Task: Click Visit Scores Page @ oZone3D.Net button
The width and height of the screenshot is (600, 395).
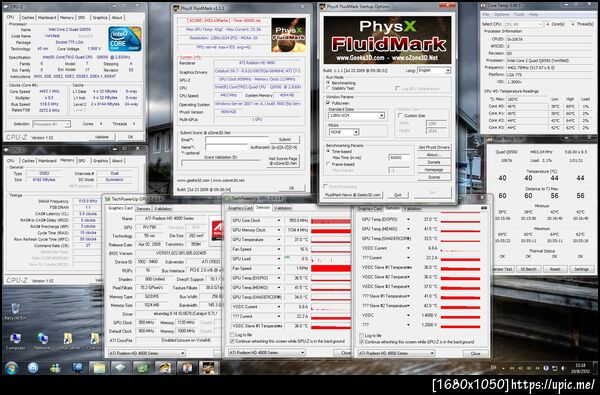Action: point(283,161)
